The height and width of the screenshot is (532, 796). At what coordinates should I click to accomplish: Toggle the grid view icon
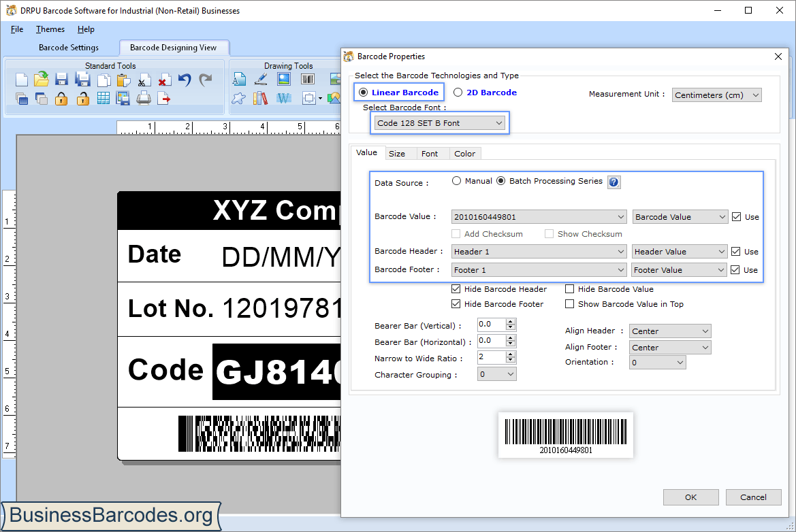point(103,99)
